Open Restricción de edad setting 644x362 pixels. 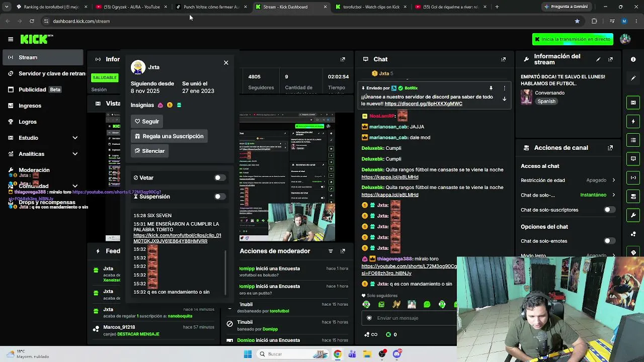pyautogui.click(x=568, y=180)
